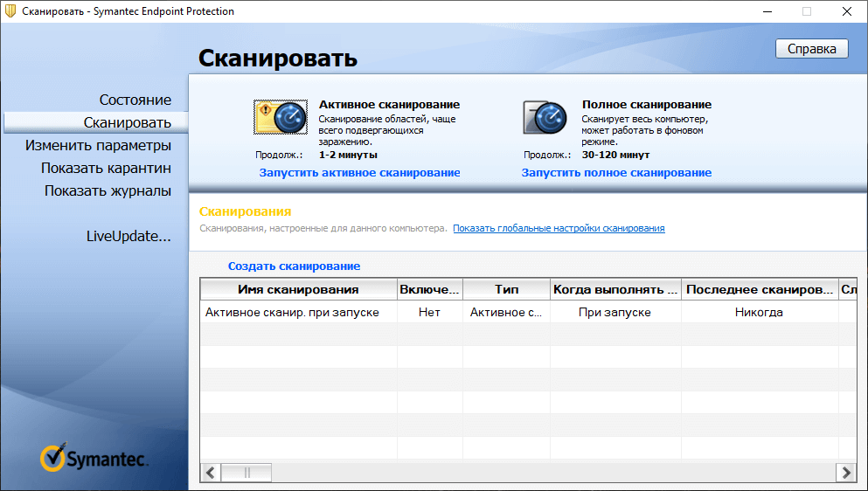Start scan via Запустить полное сканирование link

[x=616, y=173]
